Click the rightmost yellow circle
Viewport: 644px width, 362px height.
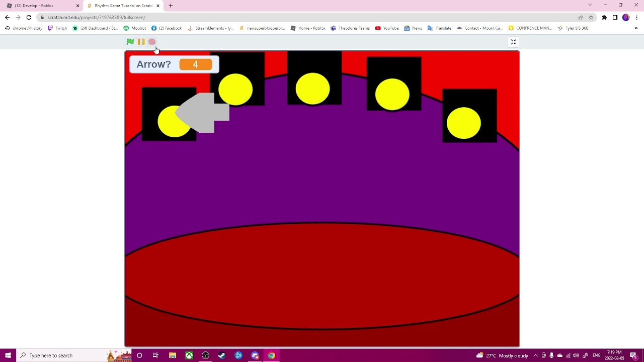[464, 123]
